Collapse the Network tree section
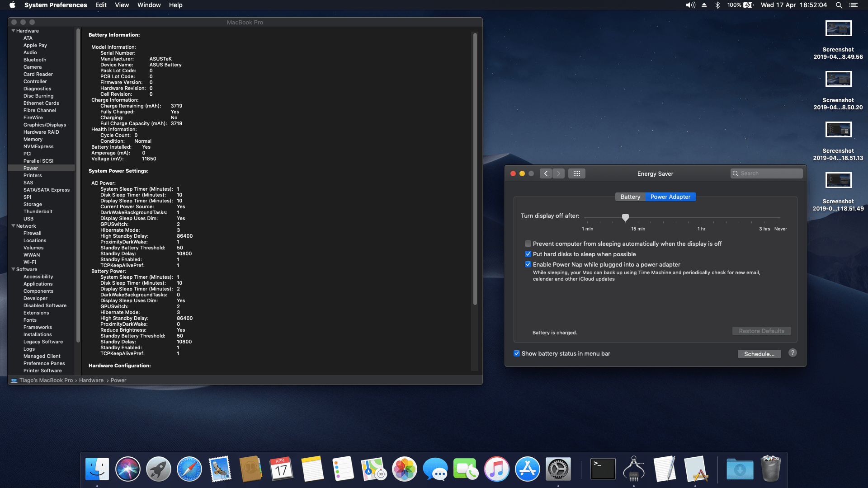The image size is (868, 488). tap(13, 226)
